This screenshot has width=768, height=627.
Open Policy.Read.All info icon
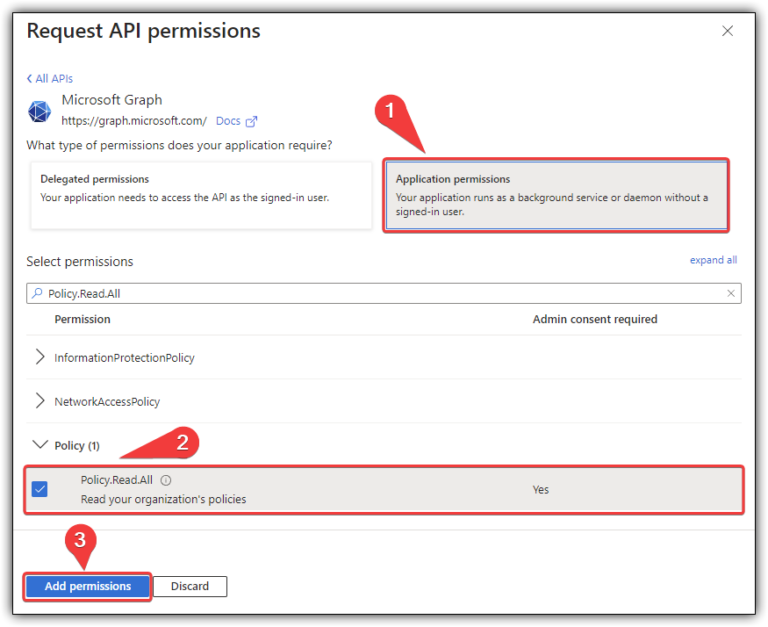[166, 480]
